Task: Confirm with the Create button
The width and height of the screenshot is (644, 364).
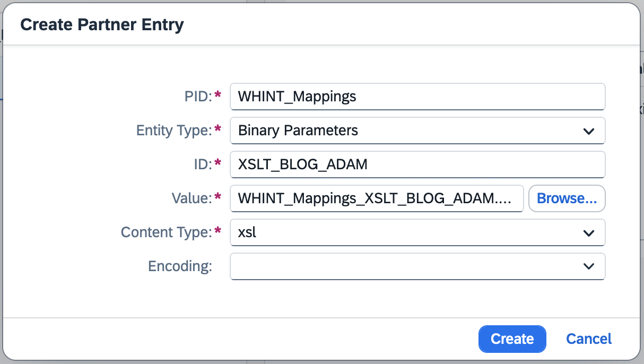Action: point(512,339)
